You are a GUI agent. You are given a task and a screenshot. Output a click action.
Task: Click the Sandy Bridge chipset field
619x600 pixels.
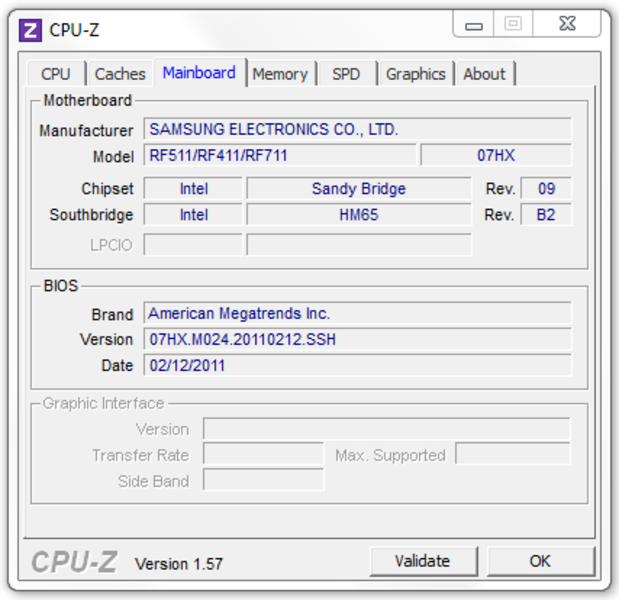359,189
